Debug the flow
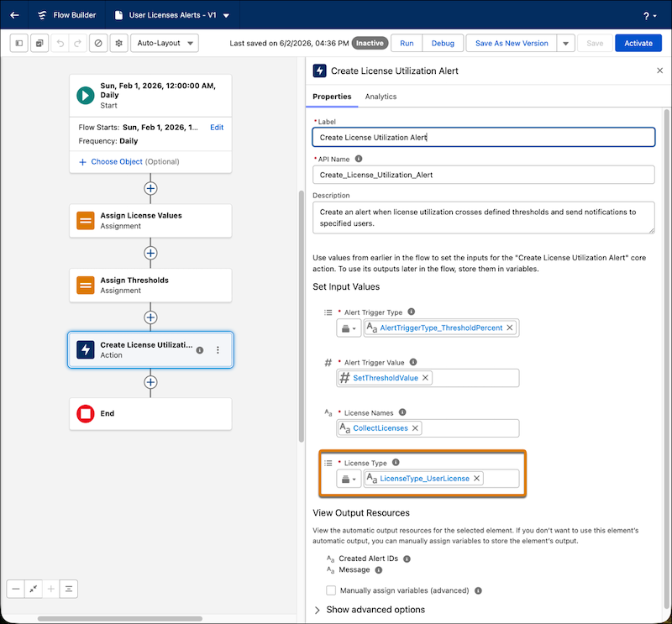 pyautogui.click(x=443, y=44)
